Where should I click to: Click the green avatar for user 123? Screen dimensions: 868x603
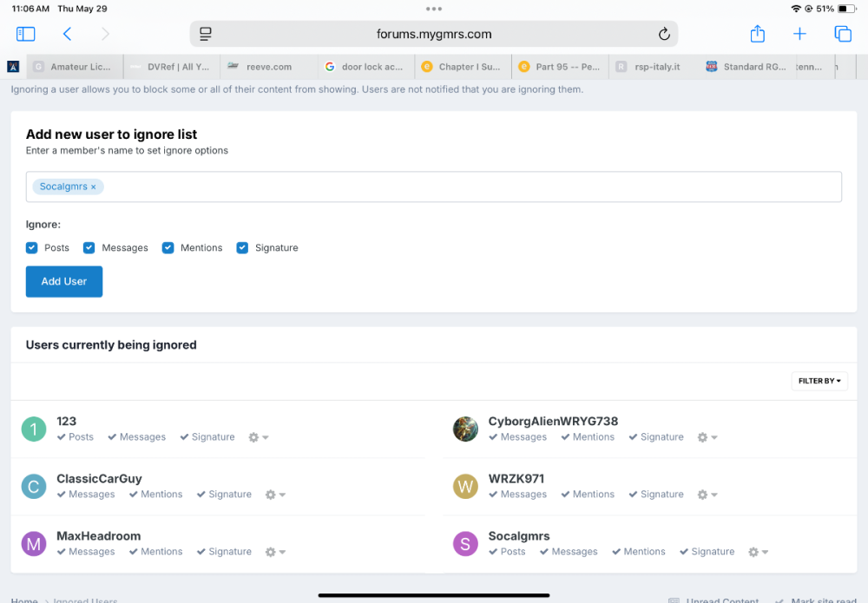pyautogui.click(x=34, y=429)
